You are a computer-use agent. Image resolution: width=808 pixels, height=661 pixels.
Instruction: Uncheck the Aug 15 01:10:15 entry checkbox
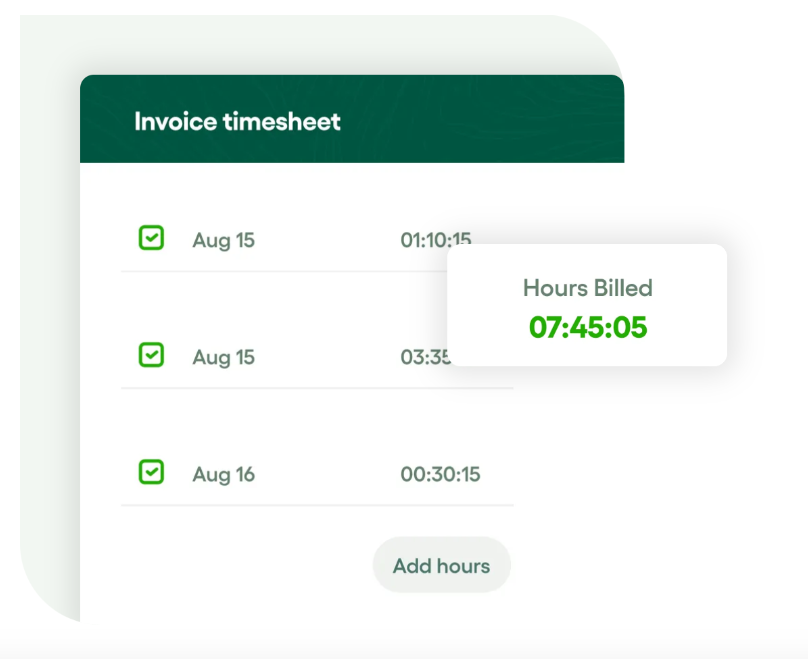click(x=151, y=238)
